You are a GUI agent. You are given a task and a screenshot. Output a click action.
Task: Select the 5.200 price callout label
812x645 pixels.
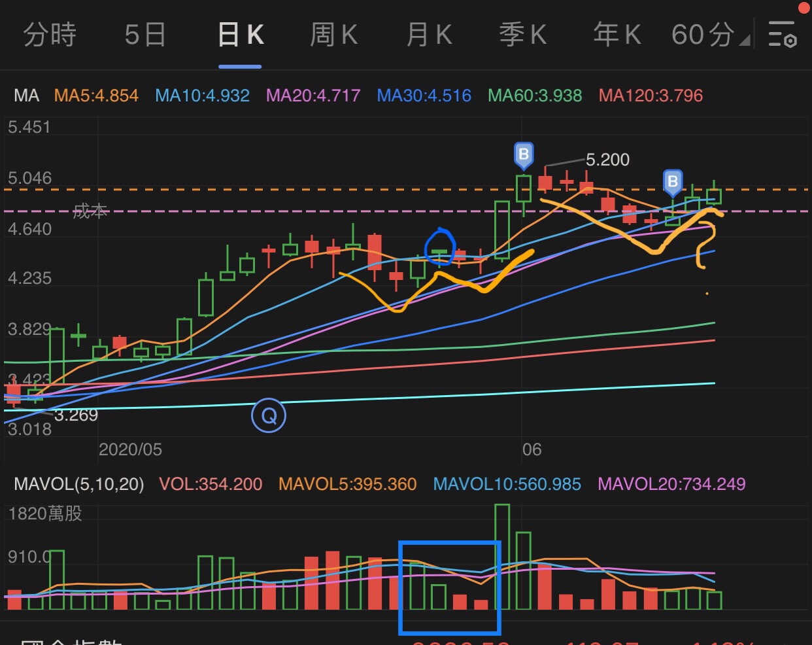[607, 160]
